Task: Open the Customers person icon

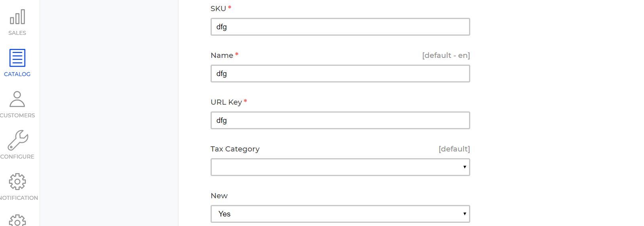Action: [x=17, y=99]
